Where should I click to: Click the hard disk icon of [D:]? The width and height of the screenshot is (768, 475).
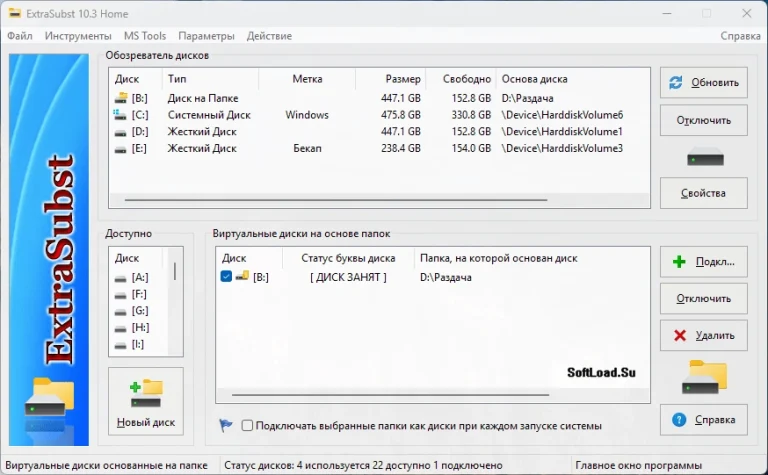(x=120, y=132)
